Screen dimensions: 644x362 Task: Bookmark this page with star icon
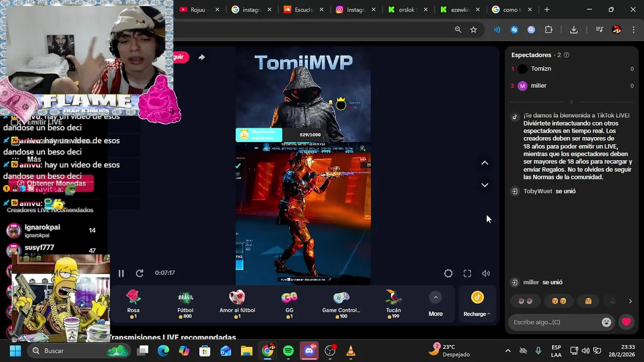tap(473, 30)
